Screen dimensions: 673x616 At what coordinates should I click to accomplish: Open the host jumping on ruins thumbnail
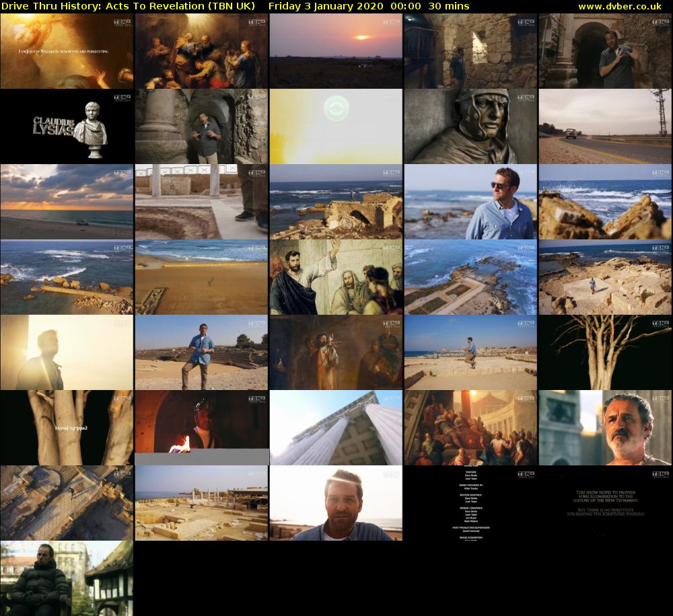coord(471,352)
